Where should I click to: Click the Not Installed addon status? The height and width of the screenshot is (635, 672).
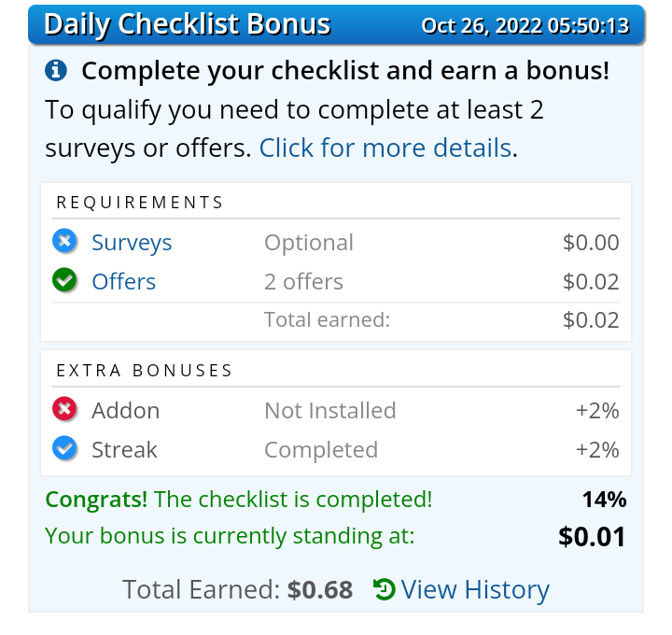click(x=330, y=411)
